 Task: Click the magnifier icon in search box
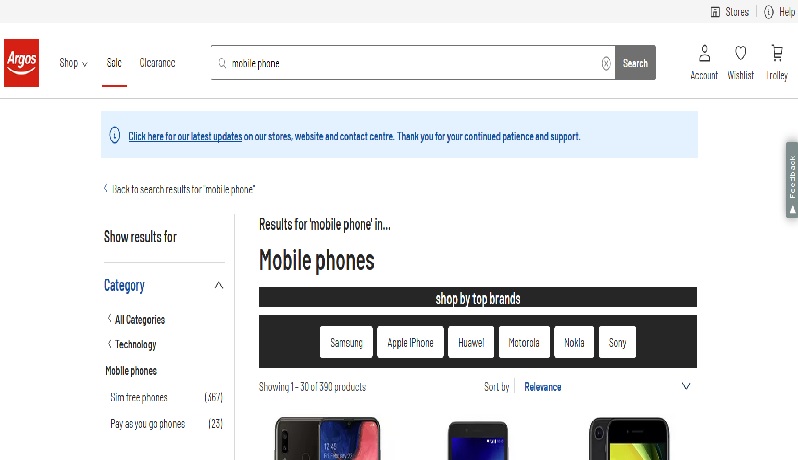pyautogui.click(x=222, y=63)
